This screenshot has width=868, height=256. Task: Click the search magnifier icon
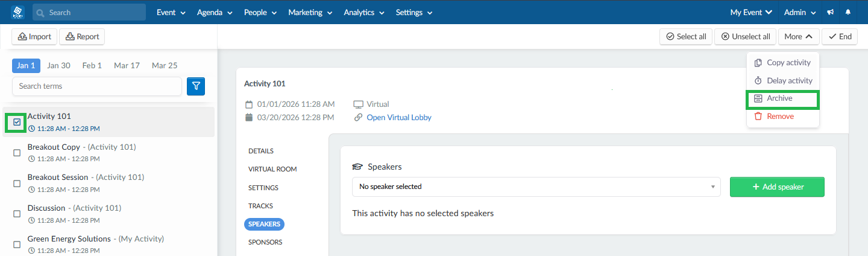41,13
